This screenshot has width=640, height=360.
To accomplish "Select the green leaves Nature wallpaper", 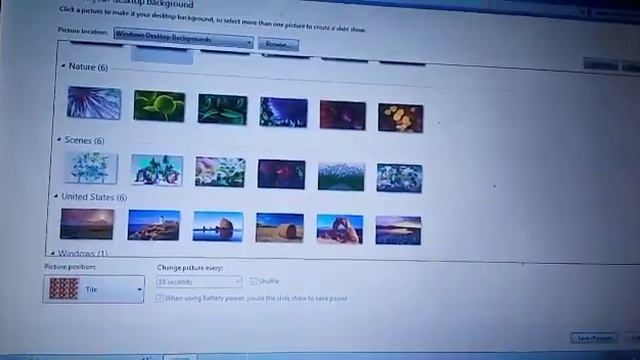I will coord(159,106).
